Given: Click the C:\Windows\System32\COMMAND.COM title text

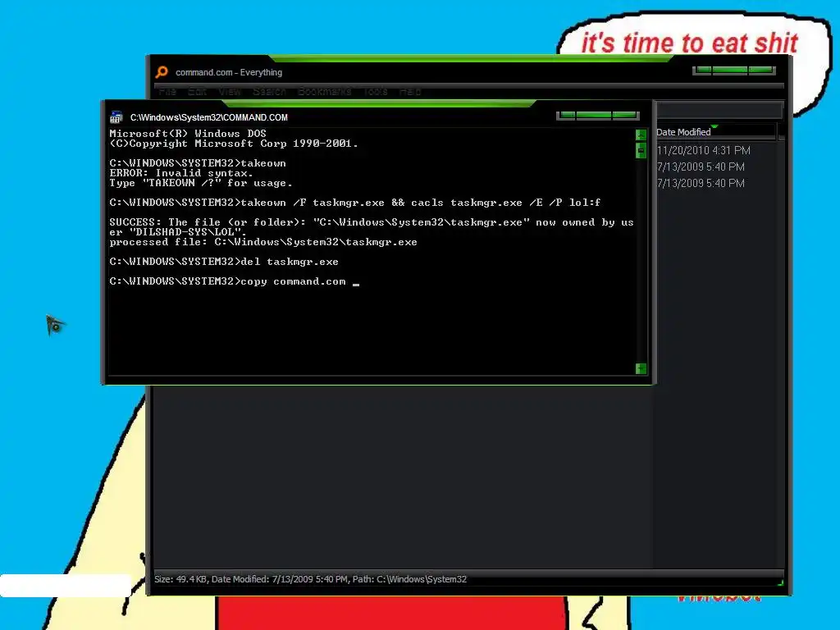Looking at the screenshot, I should pos(209,117).
